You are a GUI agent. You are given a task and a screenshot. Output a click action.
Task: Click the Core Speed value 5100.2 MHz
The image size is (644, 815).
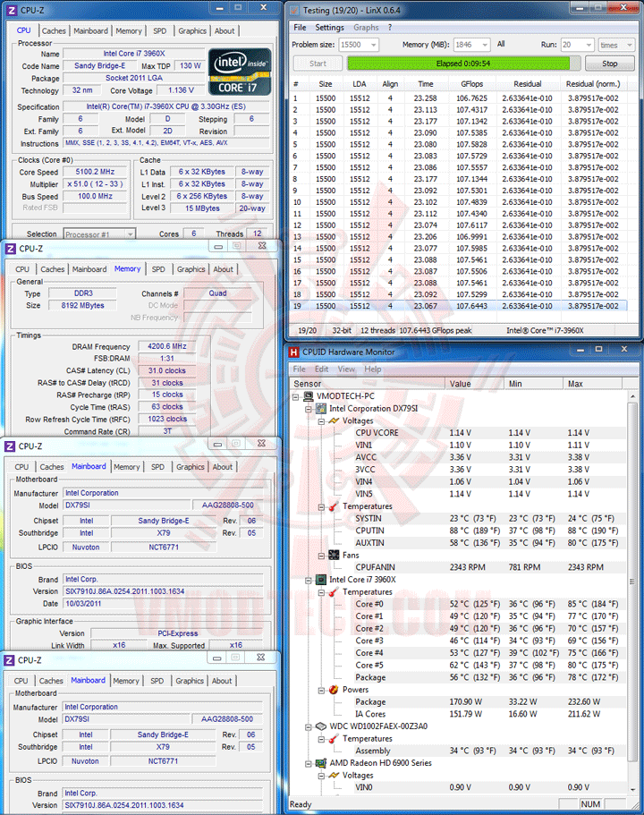[95, 172]
